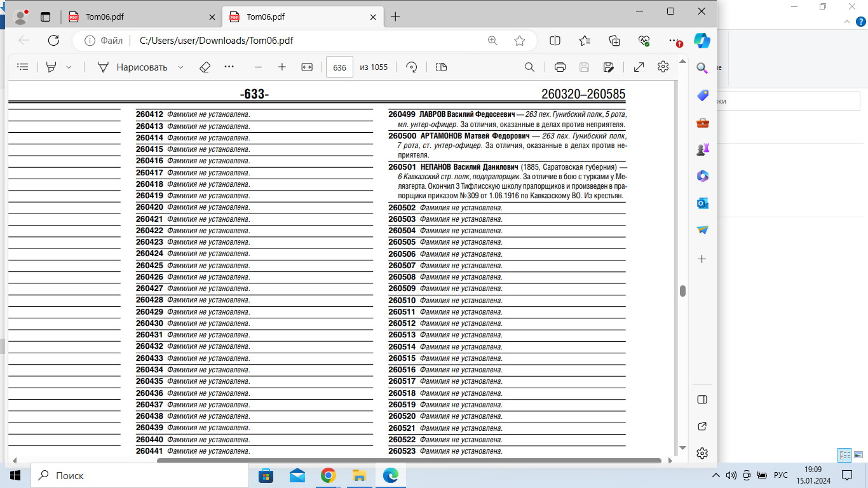This screenshot has width=868, height=488.
Task: Open the PDF search magnifier
Action: pyautogui.click(x=529, y=67)
